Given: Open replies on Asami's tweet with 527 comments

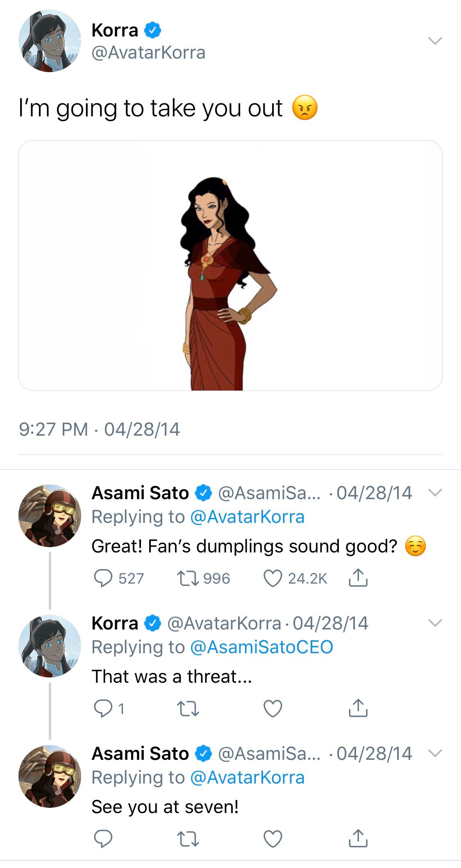Looking at the screenshot, I should 103,578.
